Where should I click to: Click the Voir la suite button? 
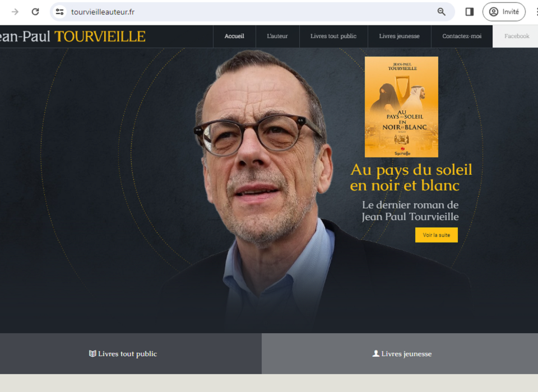[x=436, y=235]
